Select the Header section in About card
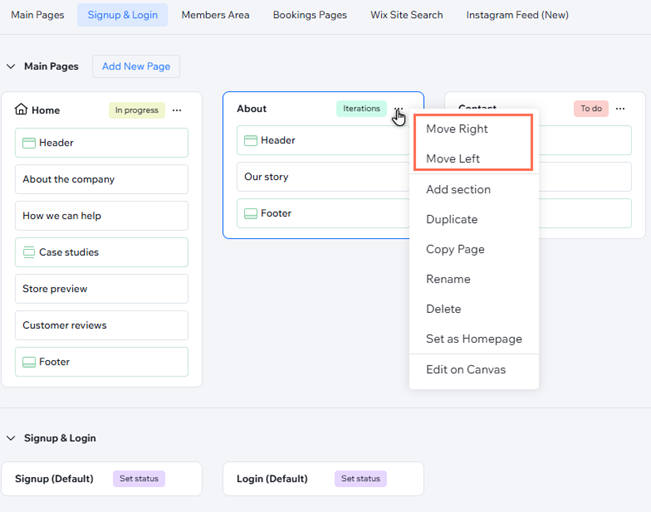The height and width of the screenshot is (512, 651). coord(323,140)
